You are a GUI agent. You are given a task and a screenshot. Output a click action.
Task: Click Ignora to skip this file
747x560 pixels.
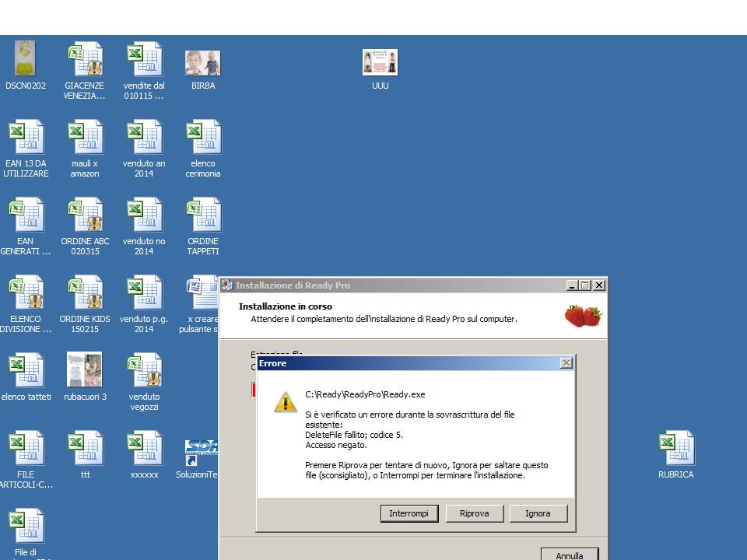coord(538,513)
